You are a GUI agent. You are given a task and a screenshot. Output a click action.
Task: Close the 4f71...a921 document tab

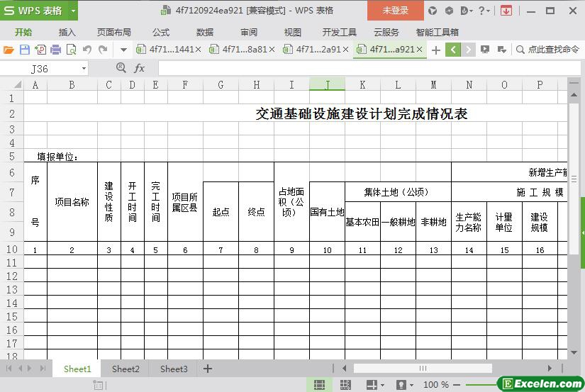coord(419,49)
